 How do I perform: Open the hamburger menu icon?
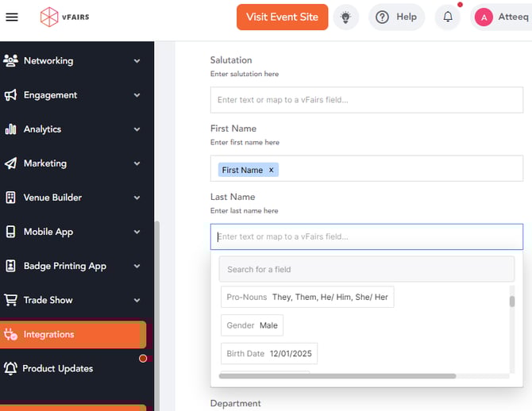coord(12,17)
